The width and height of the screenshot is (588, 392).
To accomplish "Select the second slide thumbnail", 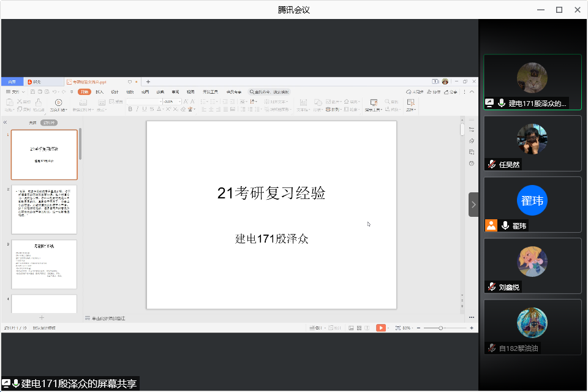I will pos(44,209).
